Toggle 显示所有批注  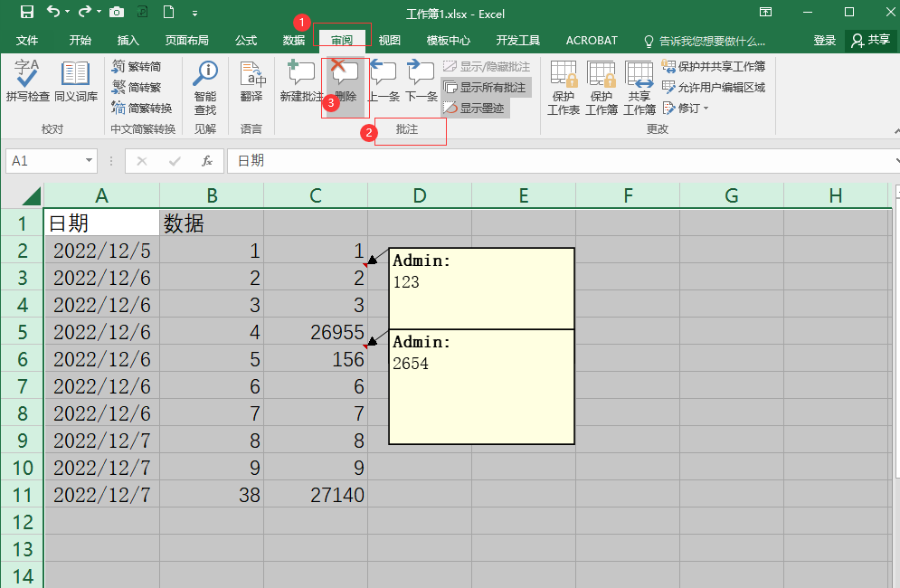[x=486, y=87]
